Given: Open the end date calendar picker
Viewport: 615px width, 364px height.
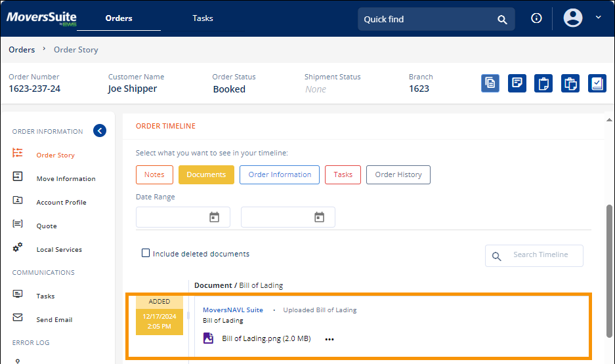Looking at the screenshot, I should pyautogui.click(x=319, y=217).
